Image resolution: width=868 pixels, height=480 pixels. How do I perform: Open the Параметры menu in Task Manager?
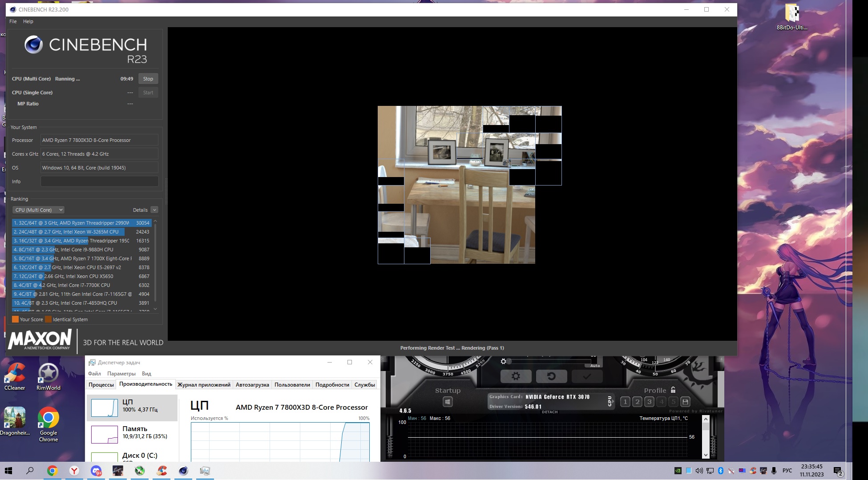tap(121, 374)
